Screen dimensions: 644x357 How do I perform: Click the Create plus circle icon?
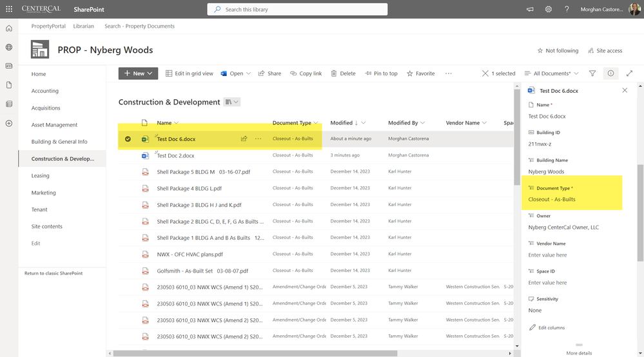pos(9,123)
